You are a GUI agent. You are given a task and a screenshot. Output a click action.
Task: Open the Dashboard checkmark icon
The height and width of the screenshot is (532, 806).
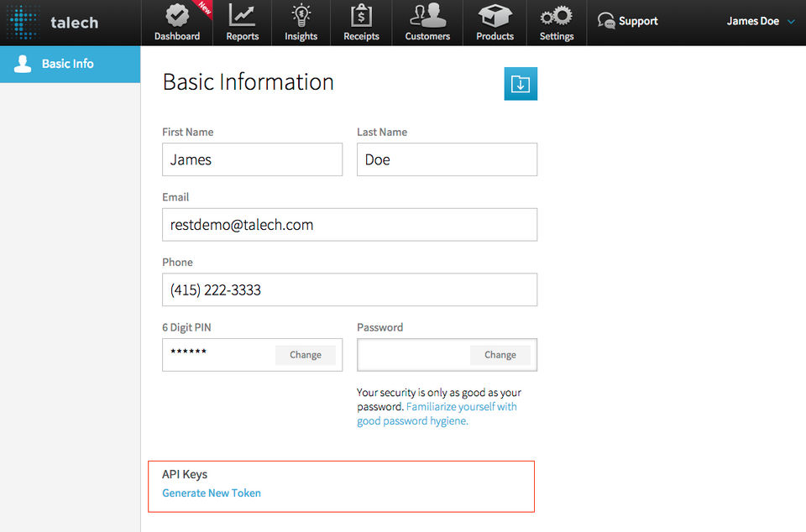click(177, 16)
